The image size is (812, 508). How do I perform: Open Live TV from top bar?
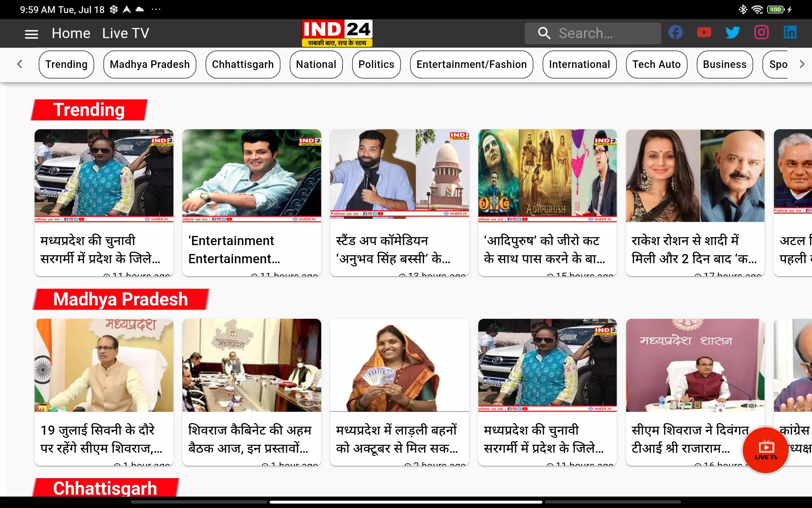click(x=126, y=33)
